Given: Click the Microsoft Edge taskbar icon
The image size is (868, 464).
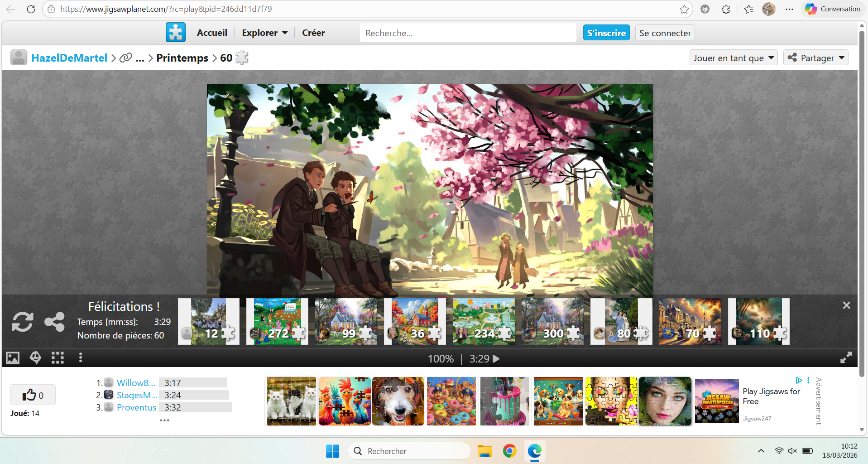Looking at the screenshot, I should [534, 451].
